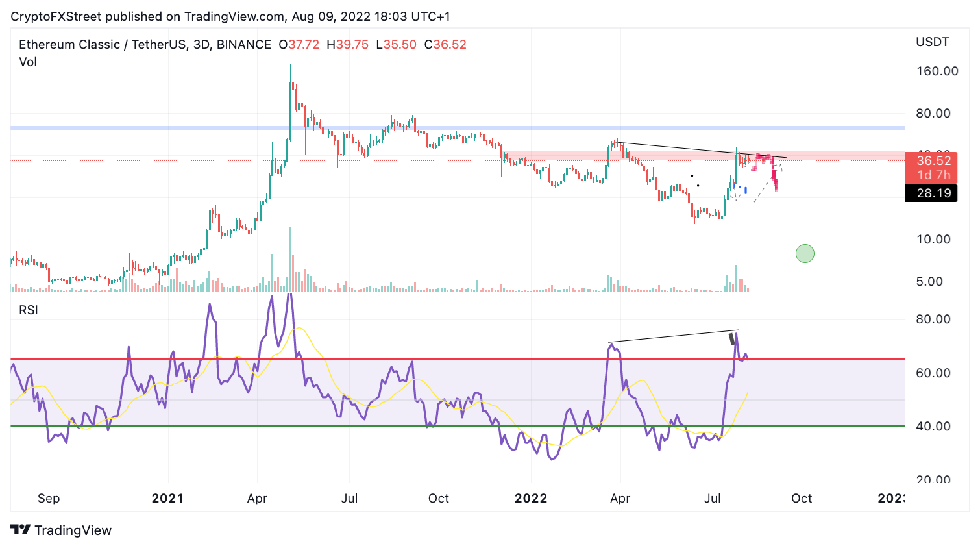This screenshot has width=980, height=548.
Task: Click the RSI 80.00 axis label
Action: (x=933, y=319)
